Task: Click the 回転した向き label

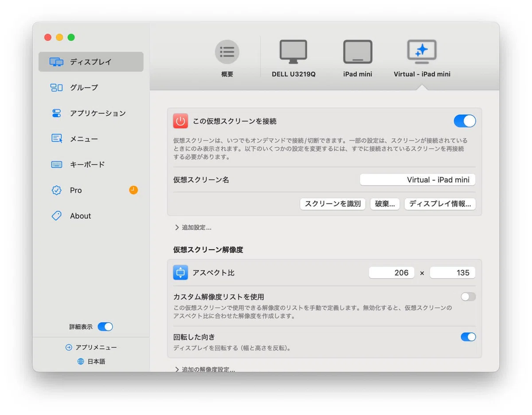Action: [194, 337]
